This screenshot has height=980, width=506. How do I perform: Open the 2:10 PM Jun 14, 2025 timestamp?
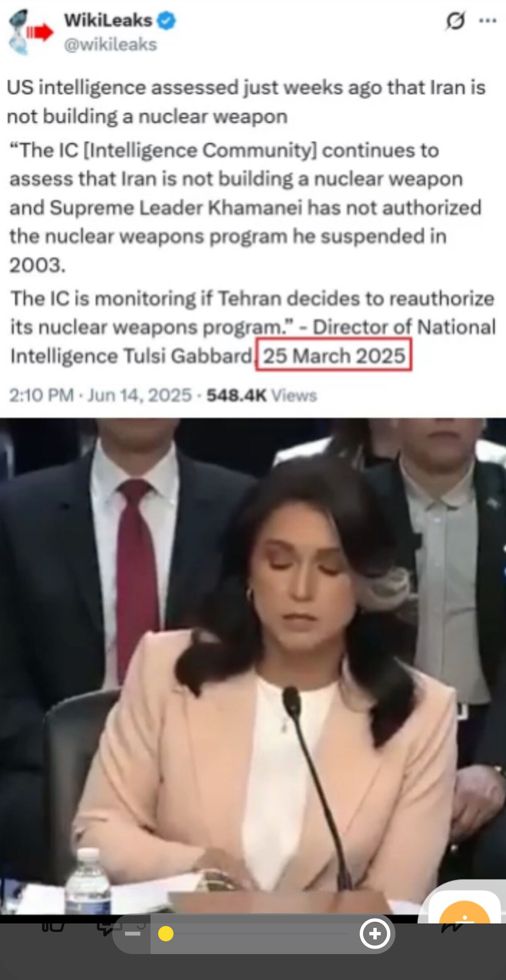[x=100, y=395]
